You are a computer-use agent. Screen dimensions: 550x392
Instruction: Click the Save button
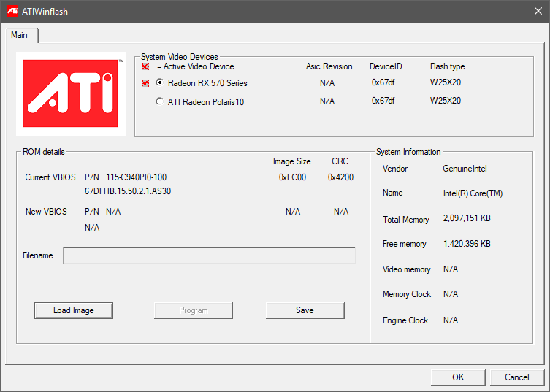(305, 310)
